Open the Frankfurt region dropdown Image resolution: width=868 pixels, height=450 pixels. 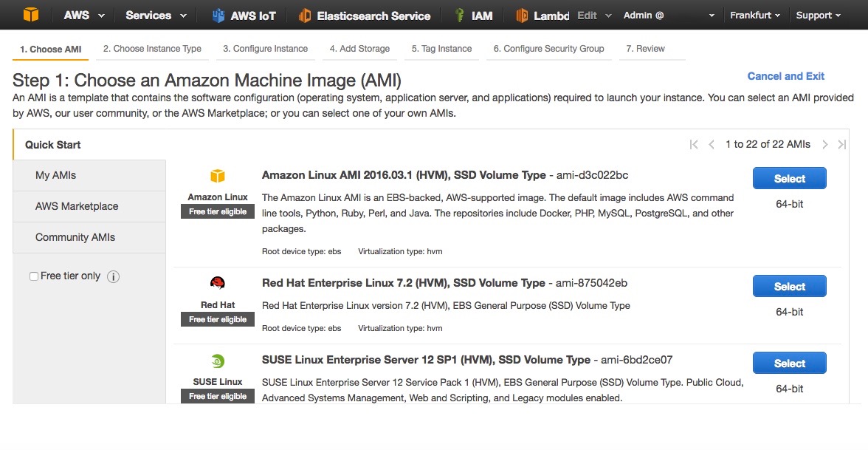(755, 16)
